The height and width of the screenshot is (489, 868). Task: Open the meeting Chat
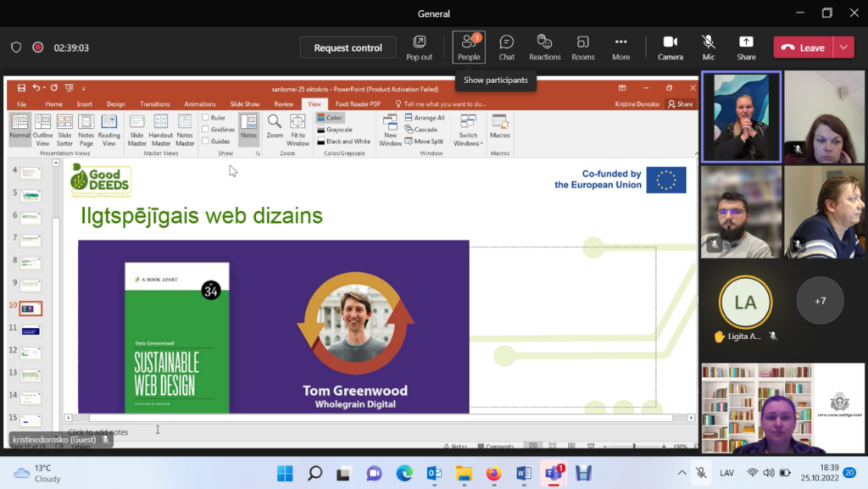(x=507, y=47)
